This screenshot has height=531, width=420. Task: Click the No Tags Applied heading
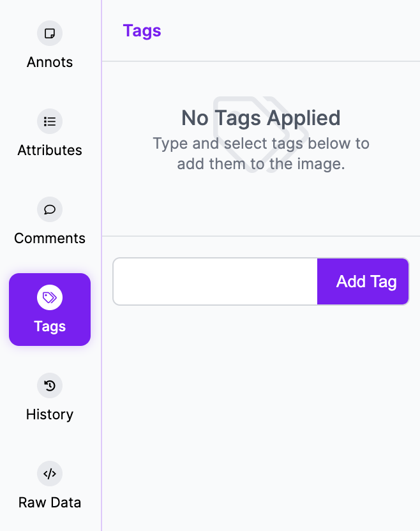pyautogui.click(x=261, y=118)
